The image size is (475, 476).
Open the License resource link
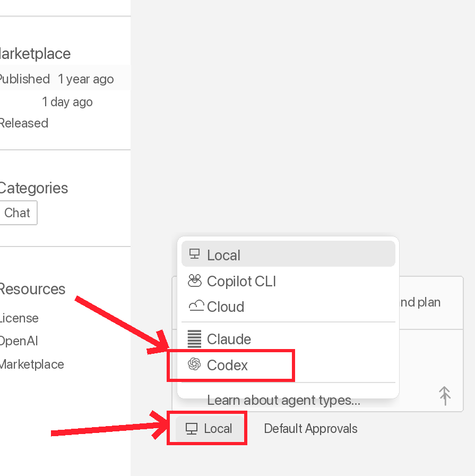[x=19, y=318]
